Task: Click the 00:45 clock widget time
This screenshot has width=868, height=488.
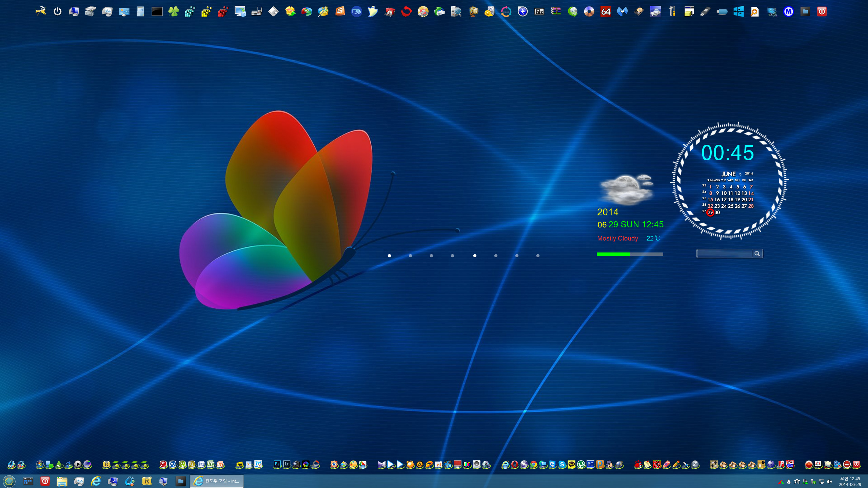Action: tap(728, 153)
